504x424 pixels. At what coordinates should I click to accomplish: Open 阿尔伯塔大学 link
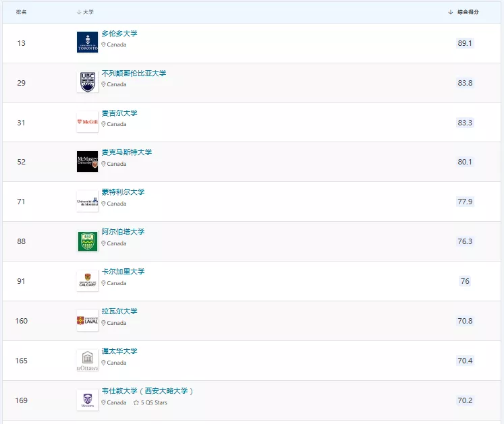point(123,232)
